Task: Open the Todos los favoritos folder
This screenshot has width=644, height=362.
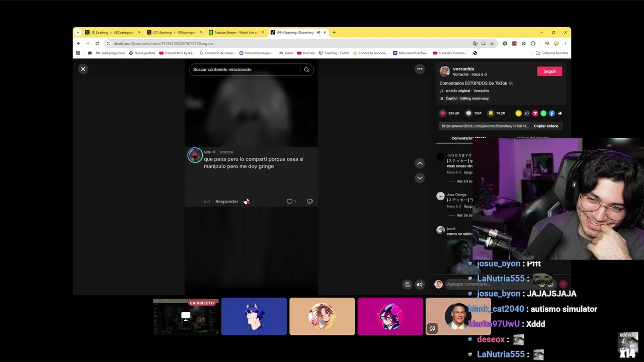Action: point(552,53)
